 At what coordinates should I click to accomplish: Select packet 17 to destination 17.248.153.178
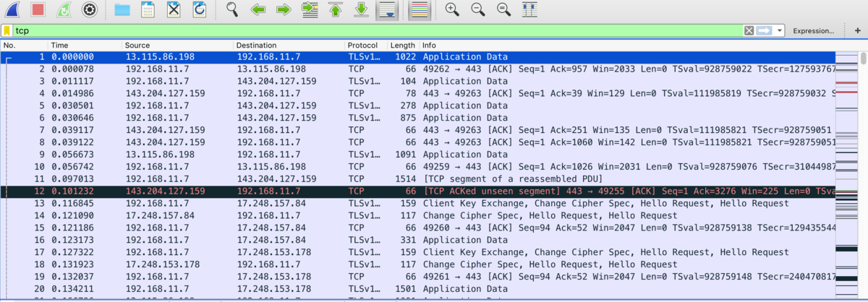pos(417,252)
